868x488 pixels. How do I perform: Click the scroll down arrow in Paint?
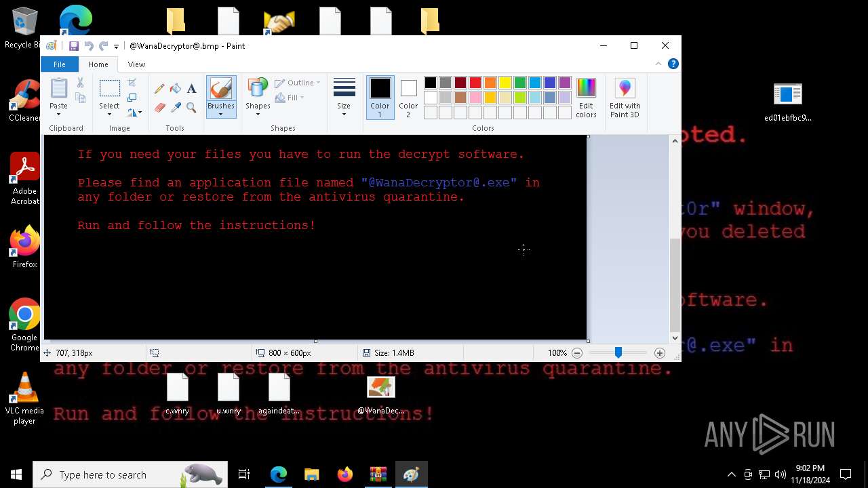click(675, 338)
